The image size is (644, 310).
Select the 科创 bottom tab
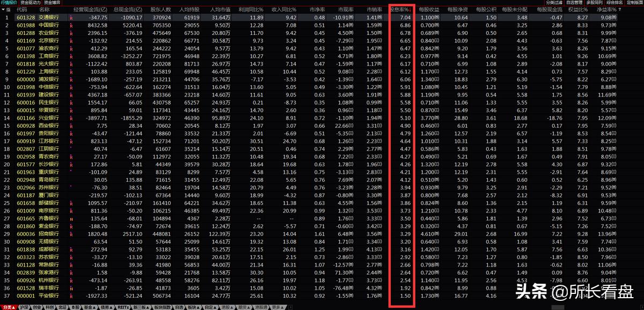coord(50,307)
